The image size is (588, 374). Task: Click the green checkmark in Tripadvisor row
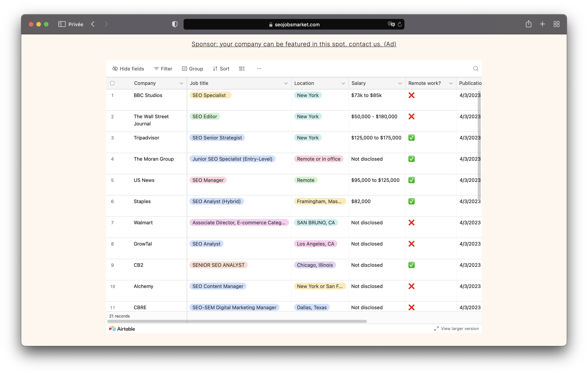[x=411, y=138]
